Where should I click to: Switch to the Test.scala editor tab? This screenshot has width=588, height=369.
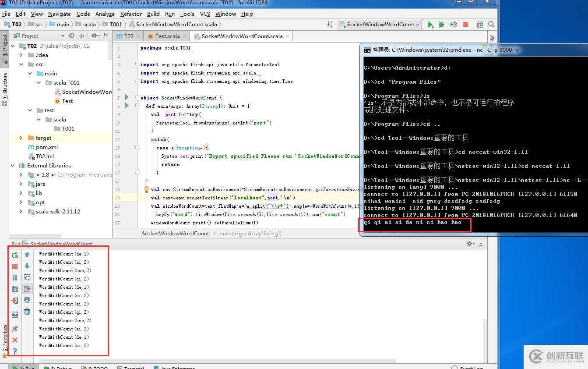(167, 36)
